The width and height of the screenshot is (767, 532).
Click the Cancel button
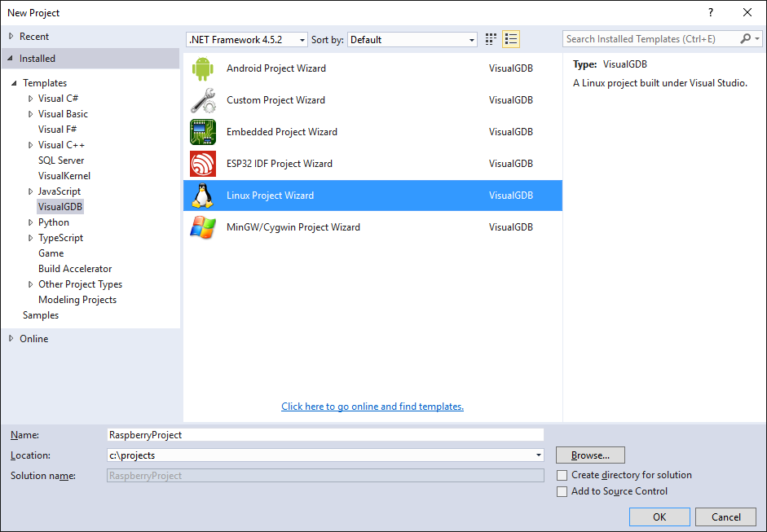coord(726,517)
